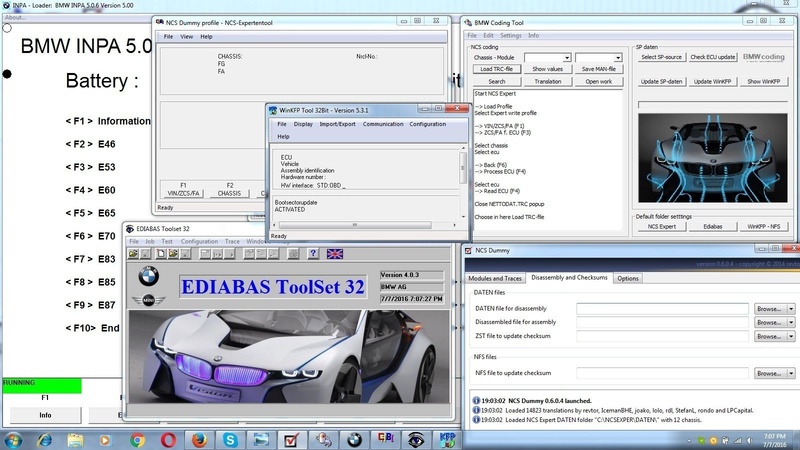800x450 pixels.
Task: Click Check ECU update button
Action: 713,57
